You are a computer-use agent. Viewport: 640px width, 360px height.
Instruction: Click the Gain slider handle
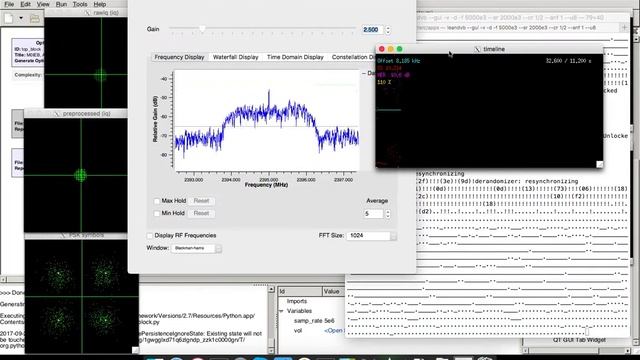pos(202,28)
